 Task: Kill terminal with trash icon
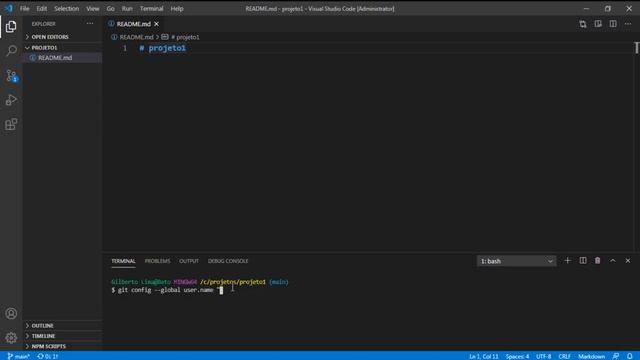coord(598,261)
